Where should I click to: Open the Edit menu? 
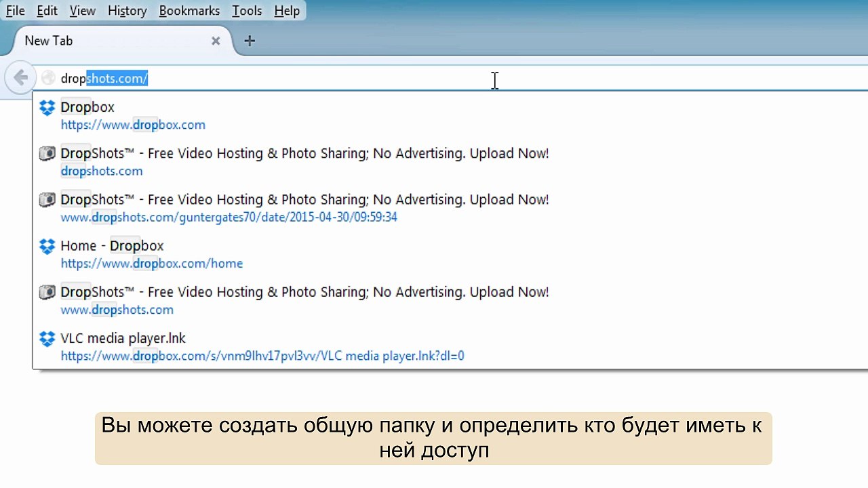(x=47, y=11)
